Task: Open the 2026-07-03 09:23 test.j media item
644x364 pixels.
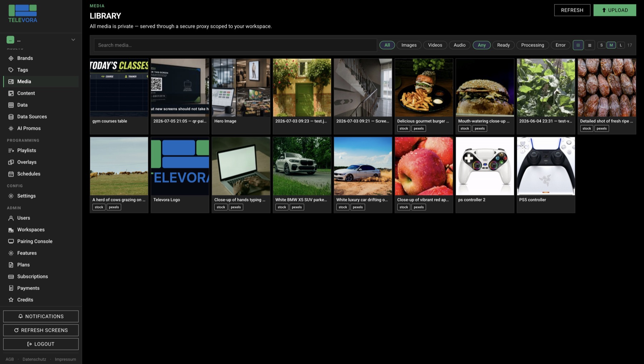Action: (302, 88)
